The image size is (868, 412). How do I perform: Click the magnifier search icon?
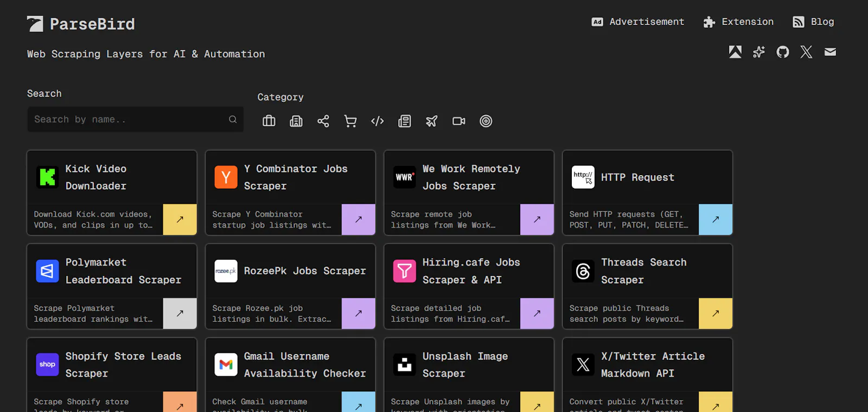pos(233,119)
